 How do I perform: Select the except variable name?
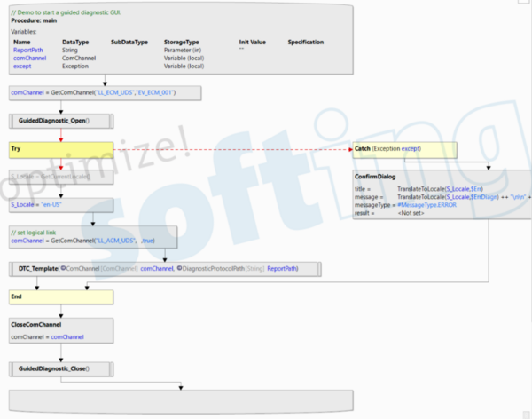(x=22, y=67)
